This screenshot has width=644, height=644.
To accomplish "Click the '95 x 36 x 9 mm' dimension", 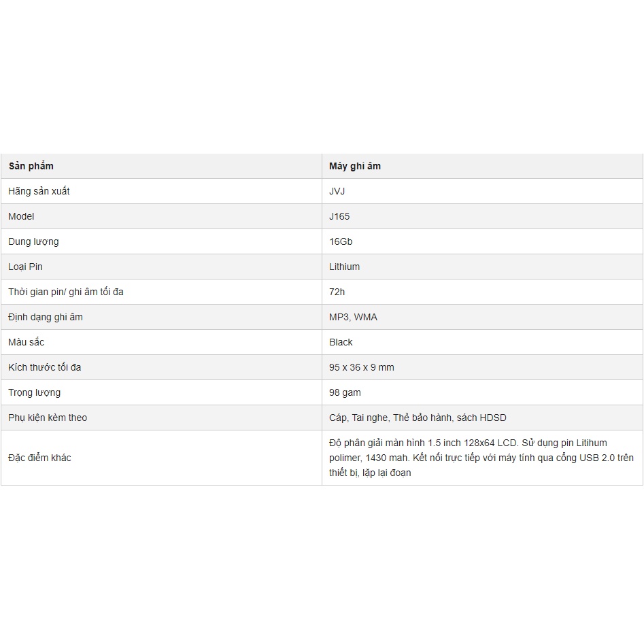I will (361, 367).
